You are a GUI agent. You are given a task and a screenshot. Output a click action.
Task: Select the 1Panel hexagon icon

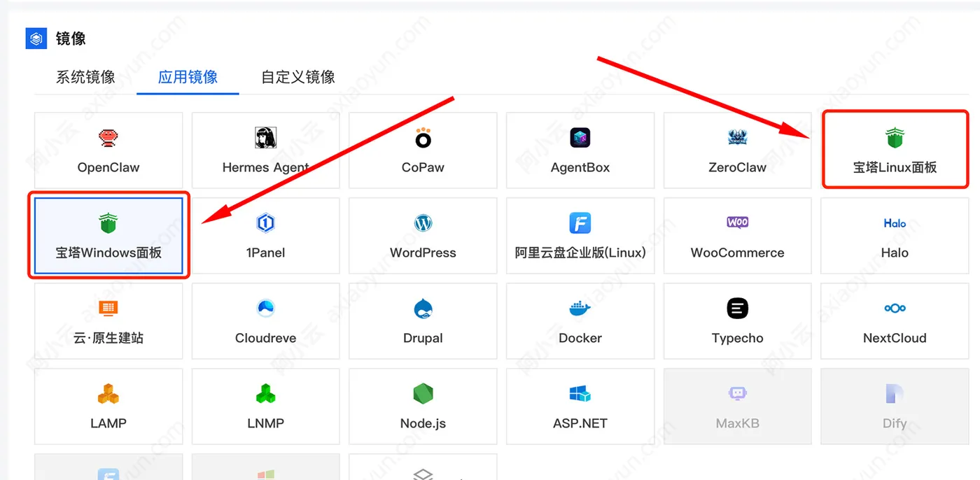[x=265, y=223]
